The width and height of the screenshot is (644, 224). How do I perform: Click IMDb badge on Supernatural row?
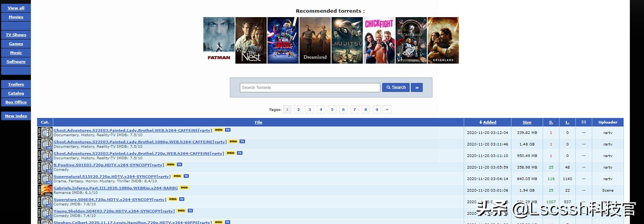click(x=177, y=176)
